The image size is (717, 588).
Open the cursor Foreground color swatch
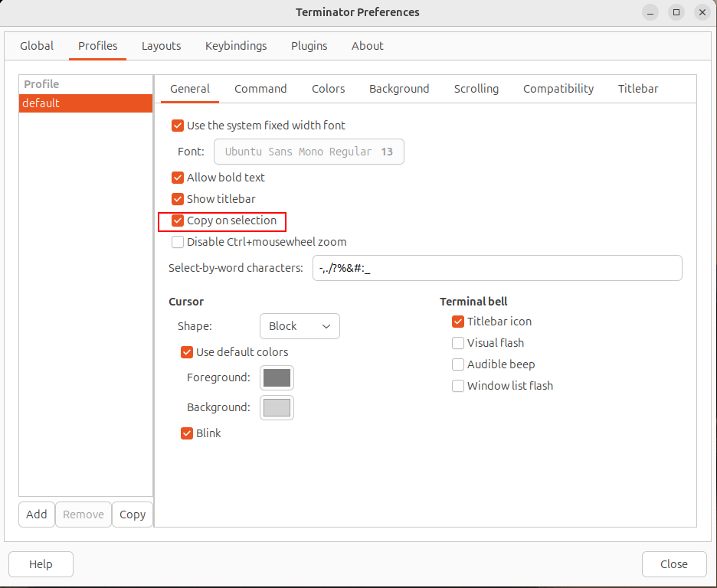click(x=277, y=378)
